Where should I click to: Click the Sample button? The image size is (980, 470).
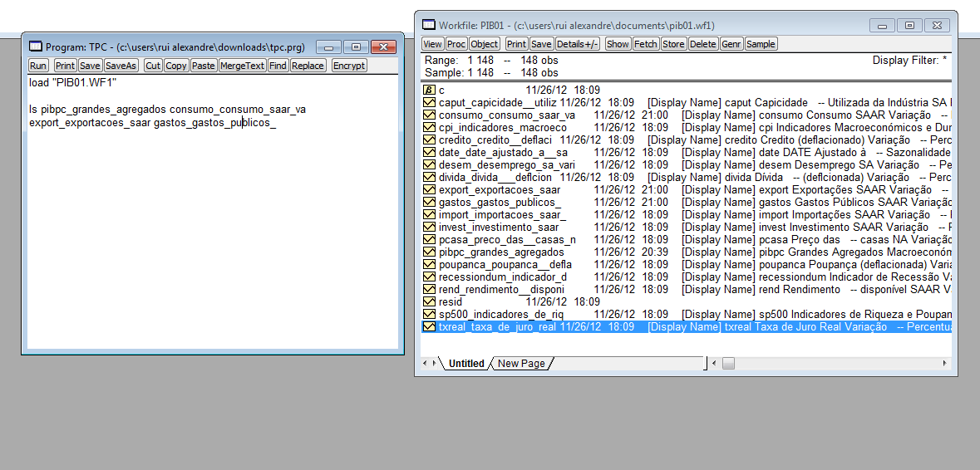point(761,44)
